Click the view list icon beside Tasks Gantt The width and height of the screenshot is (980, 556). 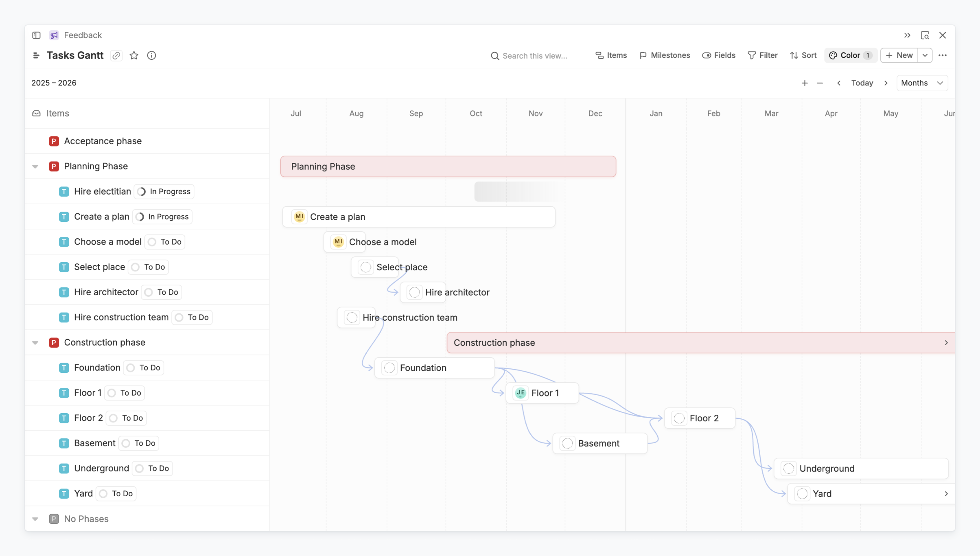click(36, 55)
